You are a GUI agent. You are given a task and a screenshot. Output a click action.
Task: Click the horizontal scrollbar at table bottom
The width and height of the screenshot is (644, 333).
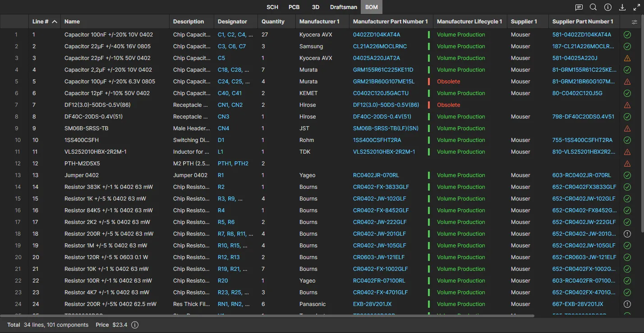tap(267, 316)
